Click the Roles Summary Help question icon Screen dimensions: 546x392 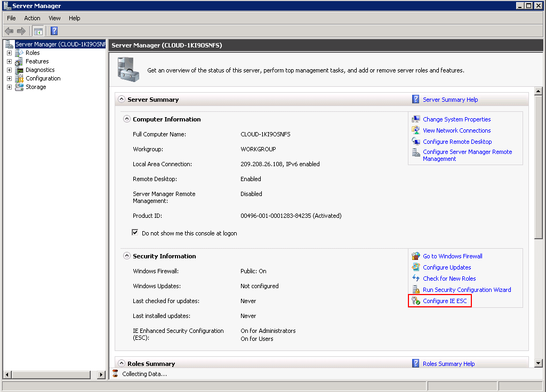[416, 363]
